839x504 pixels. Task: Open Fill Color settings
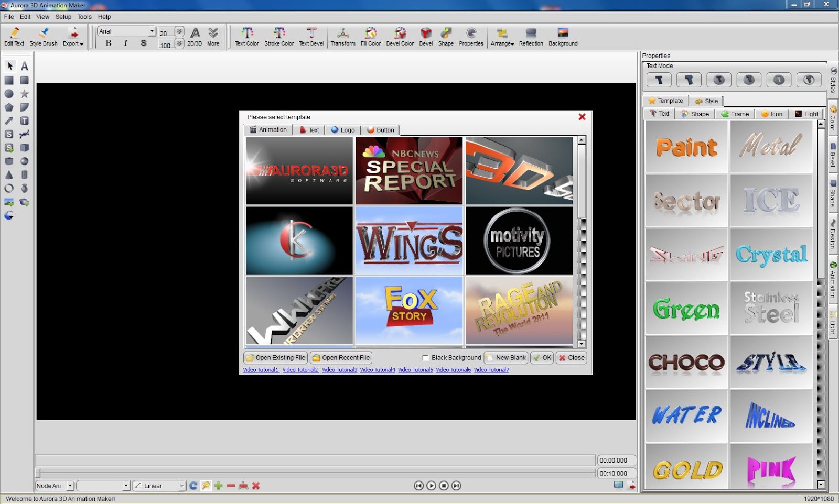click(x=371, y=37)
